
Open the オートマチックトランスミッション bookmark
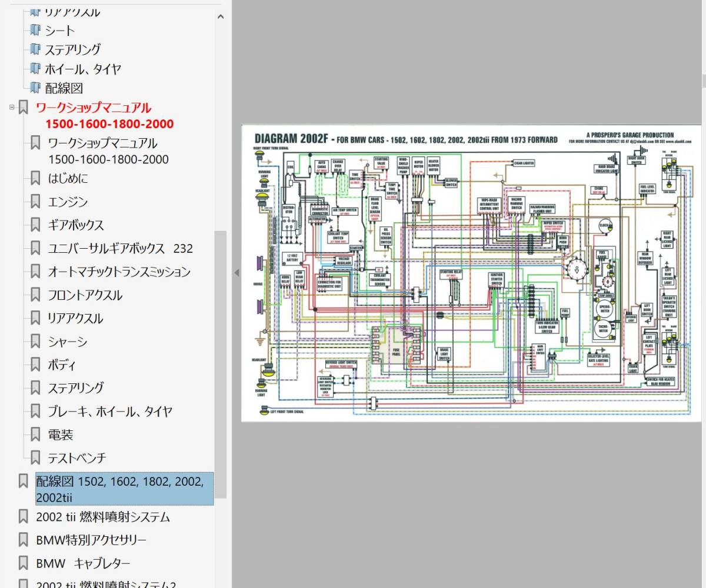coord(119,272)
